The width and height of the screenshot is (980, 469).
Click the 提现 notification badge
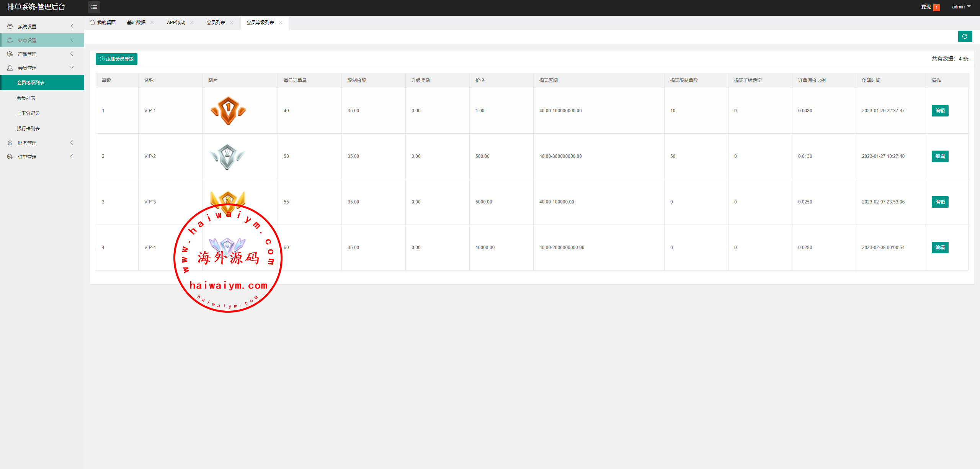pyautogui.click(x=936, y=7)
